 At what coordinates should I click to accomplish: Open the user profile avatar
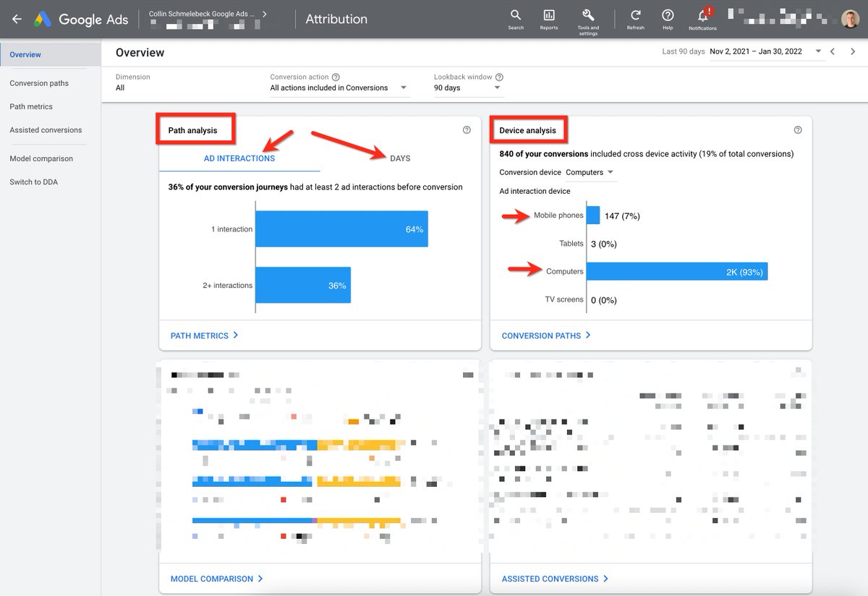tap(850, 20)
